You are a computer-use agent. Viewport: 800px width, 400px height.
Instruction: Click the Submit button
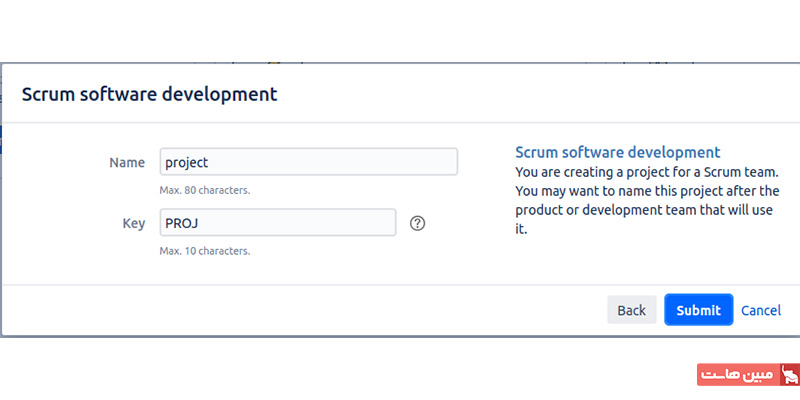pyautogui.click(x=698, y=310)
